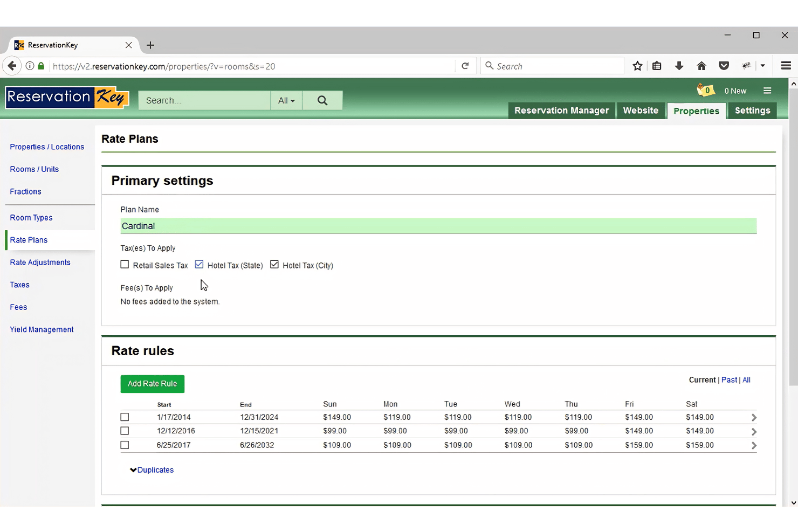Uncheck the Hotel Tax (City) checkbox
The image size is (798, 532).
(274, 265)
